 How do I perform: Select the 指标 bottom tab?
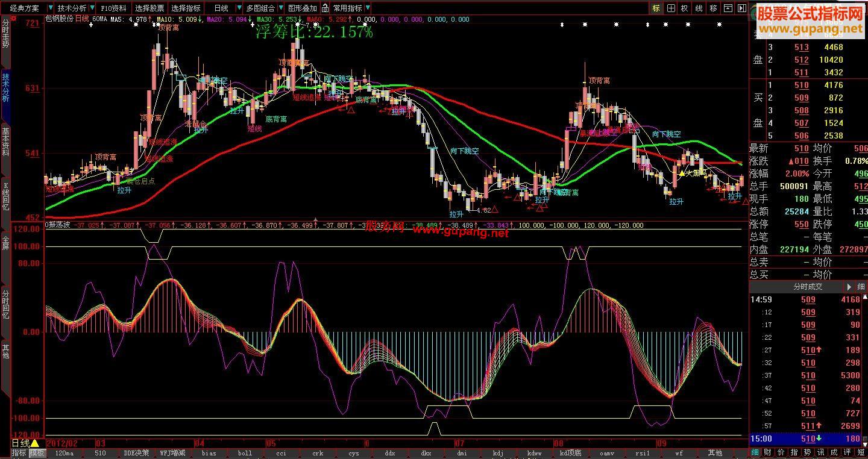point(19,453)
